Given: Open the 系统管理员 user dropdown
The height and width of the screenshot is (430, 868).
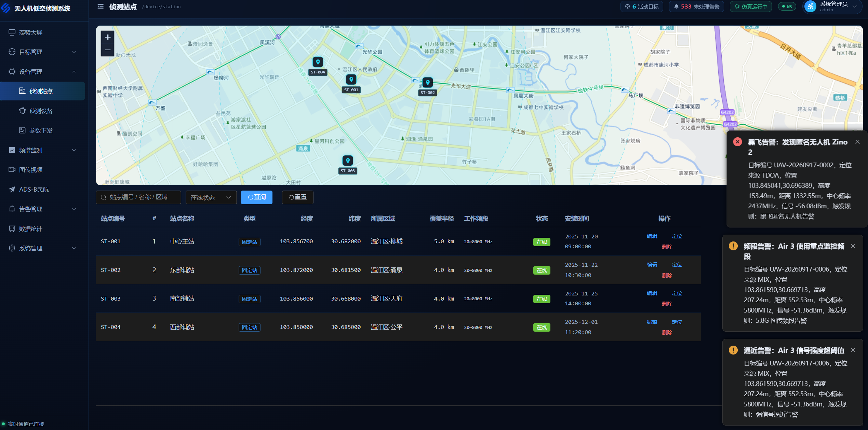Looking at the screenshot, I should coord(832,6).
